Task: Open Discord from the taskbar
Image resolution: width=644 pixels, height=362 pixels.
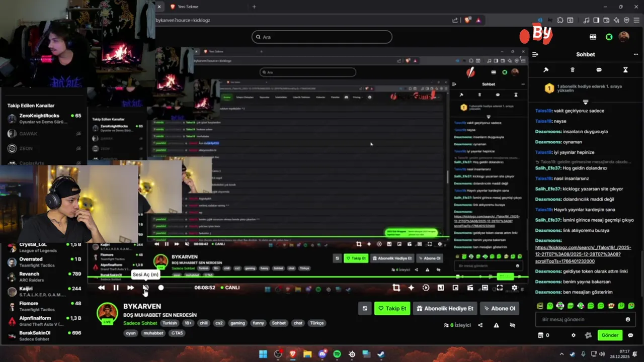Action: [323, 354]
